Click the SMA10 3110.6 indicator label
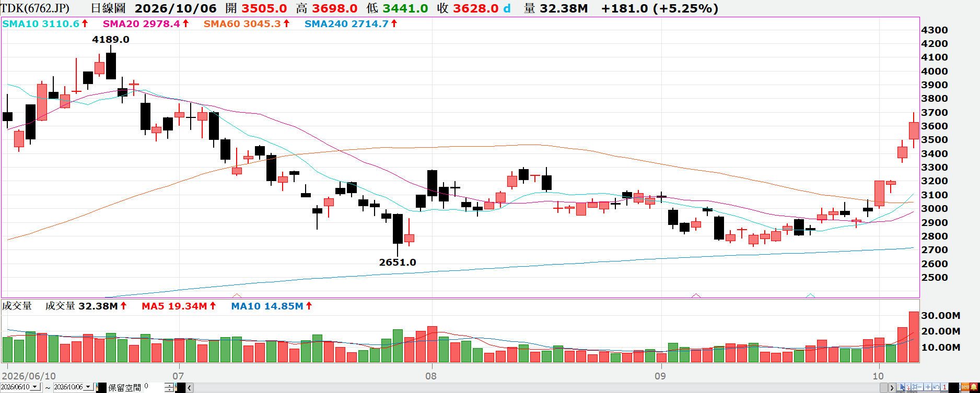Screen dimensions: 980x393 click(x=41, y=24)
